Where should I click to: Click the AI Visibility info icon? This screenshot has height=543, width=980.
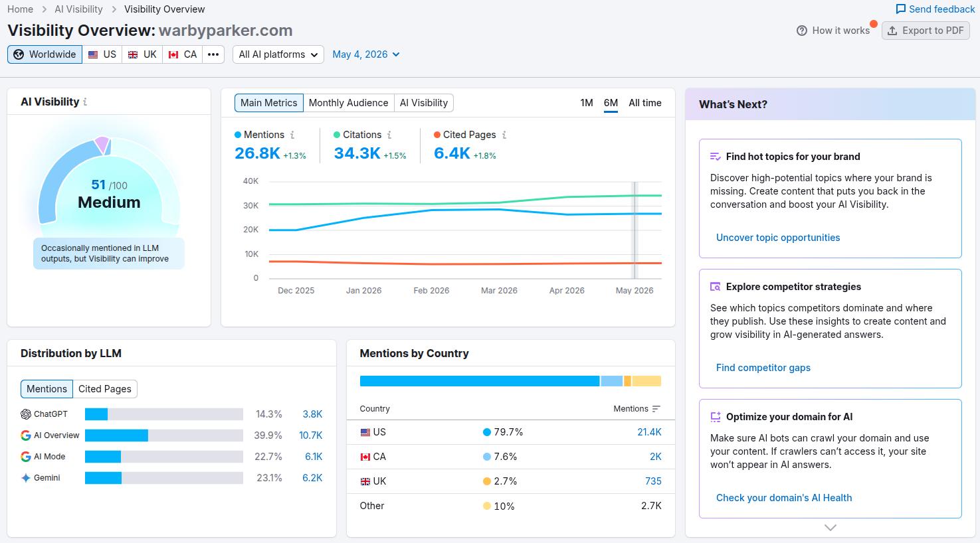85,102
